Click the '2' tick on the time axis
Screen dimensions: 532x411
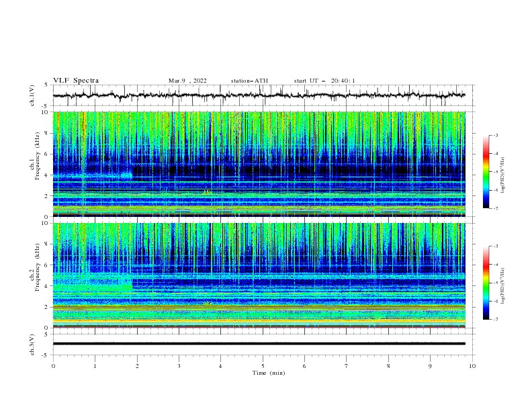pyautogui.click(x=137, y=366)
